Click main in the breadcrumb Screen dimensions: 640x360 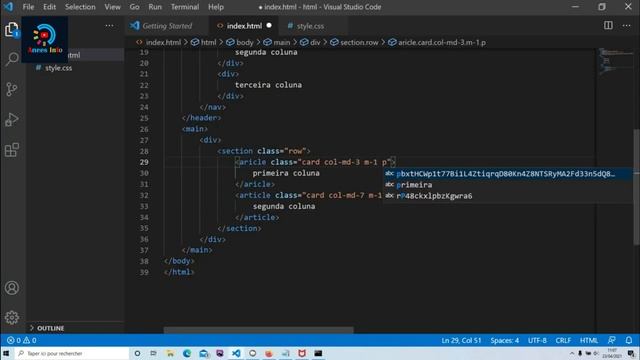coord(281,42)
